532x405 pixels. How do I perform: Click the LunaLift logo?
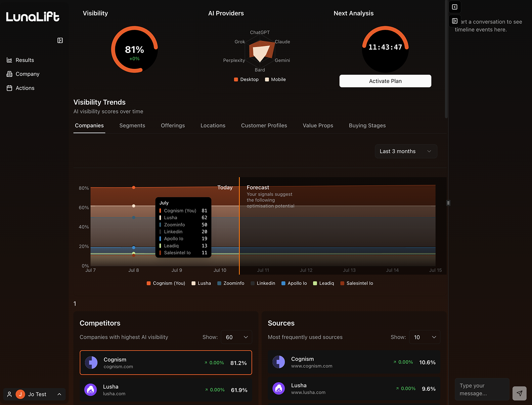coord(33,17)
